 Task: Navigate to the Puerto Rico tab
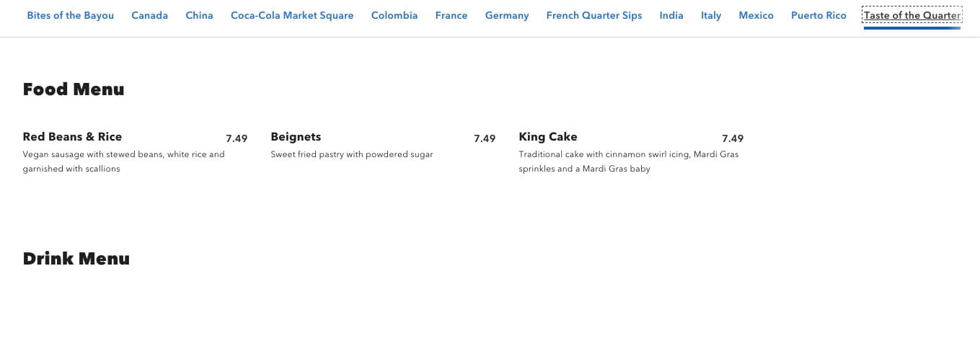pos(818,15)
